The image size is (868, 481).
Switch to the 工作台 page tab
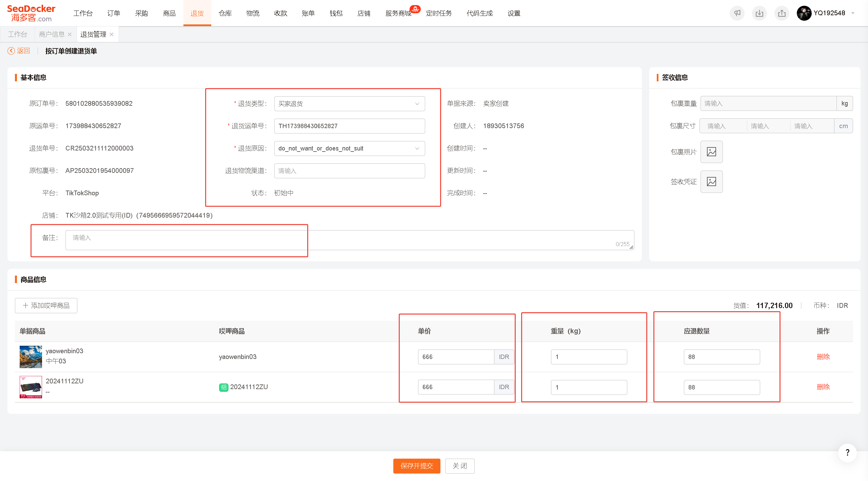[x=17, y=34]
